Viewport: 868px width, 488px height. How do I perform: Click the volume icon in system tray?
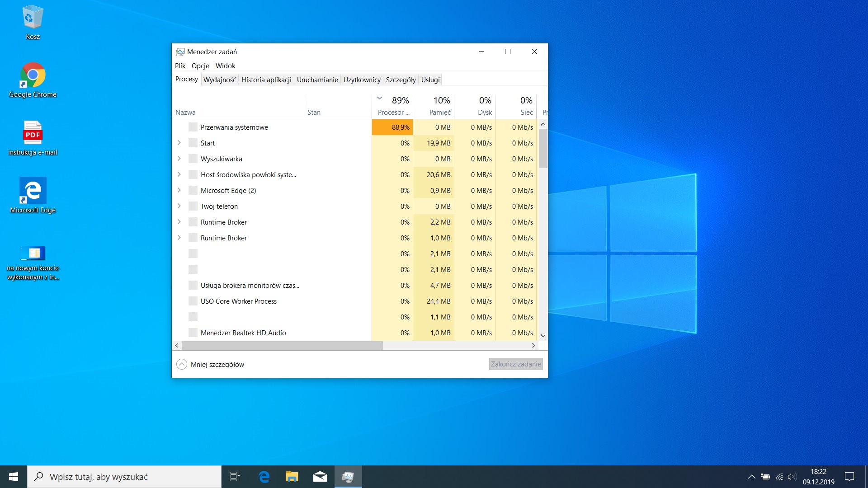792,477
